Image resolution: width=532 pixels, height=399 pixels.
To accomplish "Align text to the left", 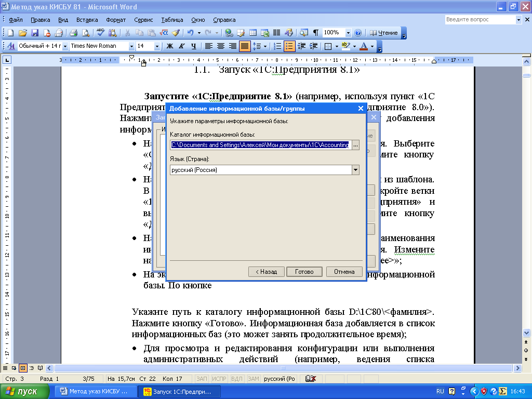I will tap(209, 46).
